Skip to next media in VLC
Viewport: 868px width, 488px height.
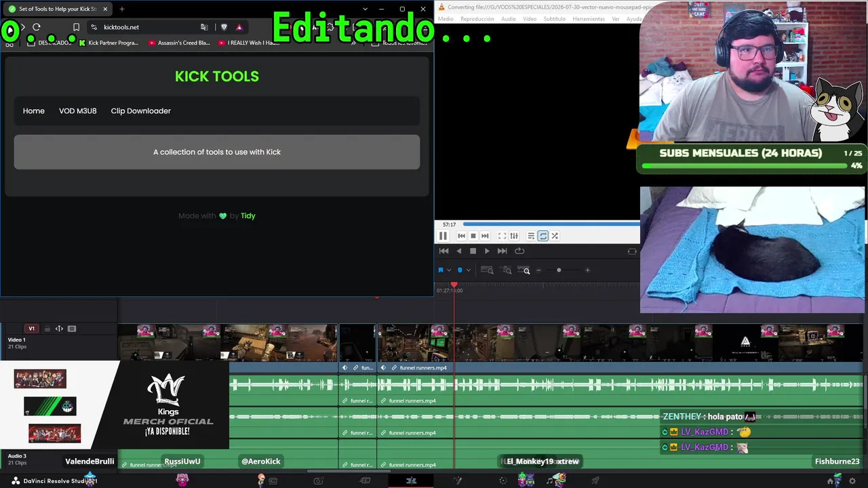485,236
